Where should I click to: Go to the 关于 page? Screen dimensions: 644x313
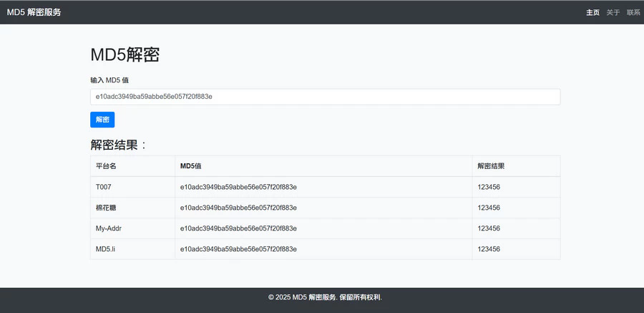(x=613, y=12)
